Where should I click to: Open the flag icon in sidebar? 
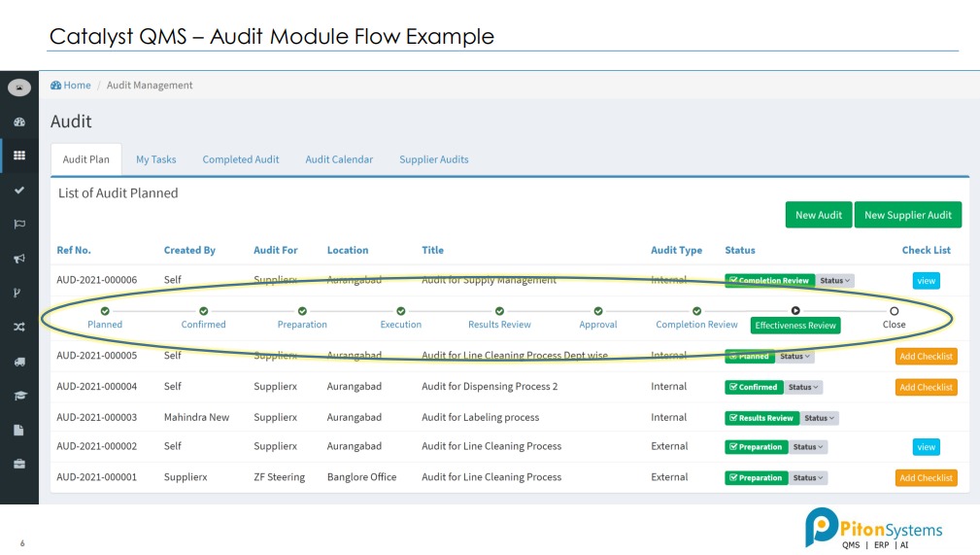19,224
